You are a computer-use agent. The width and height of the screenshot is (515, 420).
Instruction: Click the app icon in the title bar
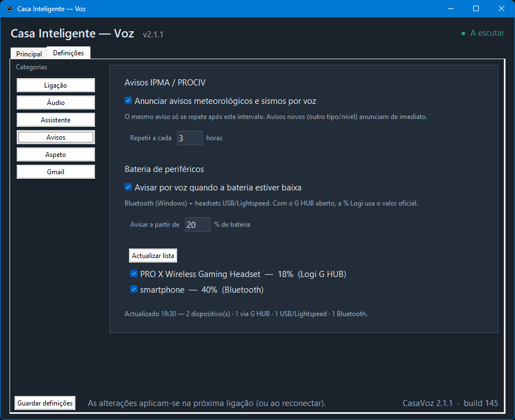pyautogui.click(x=9, y=9)
